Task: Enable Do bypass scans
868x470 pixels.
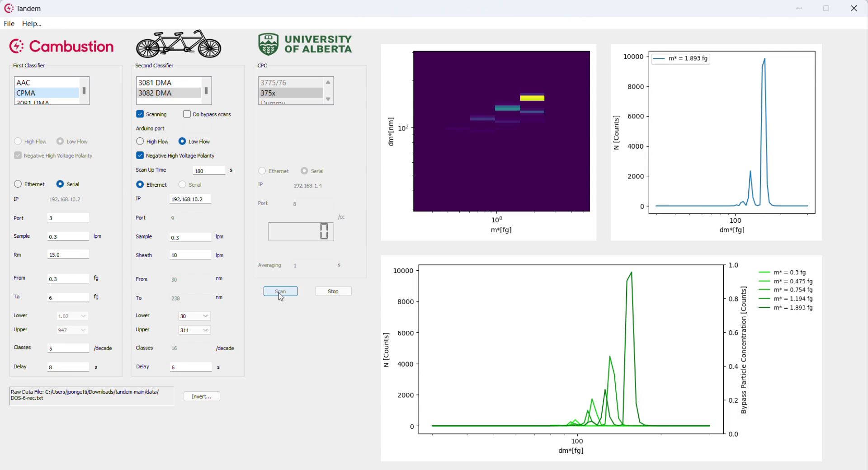Action: click(x=186, y=114)
